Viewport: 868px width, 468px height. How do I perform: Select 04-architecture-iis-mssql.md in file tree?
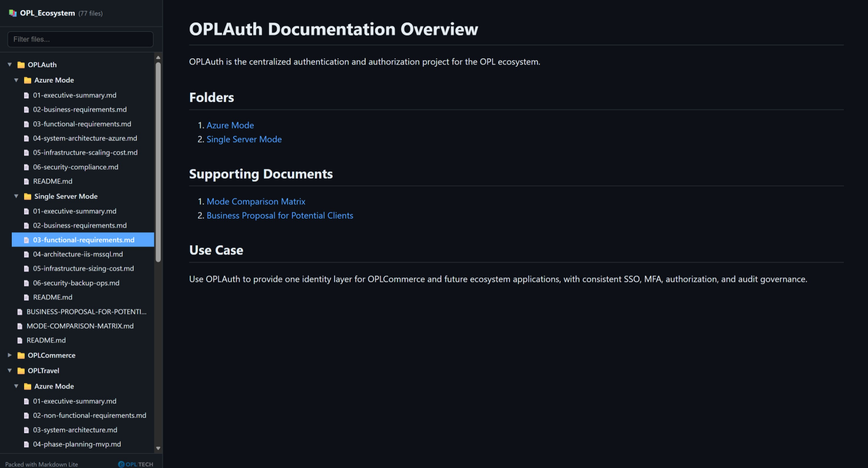tap(78, 254)
